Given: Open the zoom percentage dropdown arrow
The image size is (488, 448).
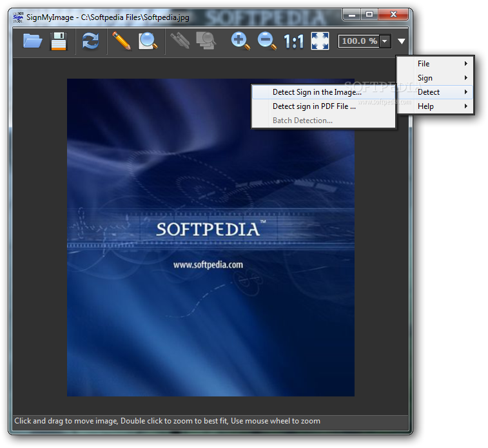Looking at the screenshot, I should pos(385,41).
